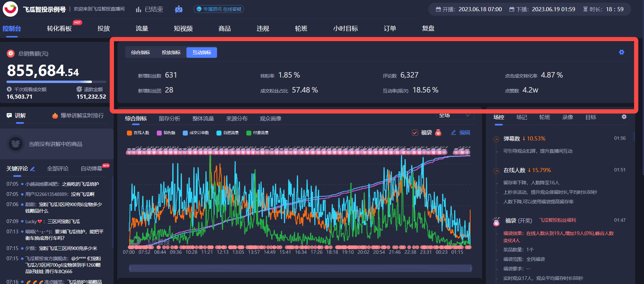Viewport: 644px width, 284px height.
Task: Toggle 在线人数 legend series
Action: 138,133
